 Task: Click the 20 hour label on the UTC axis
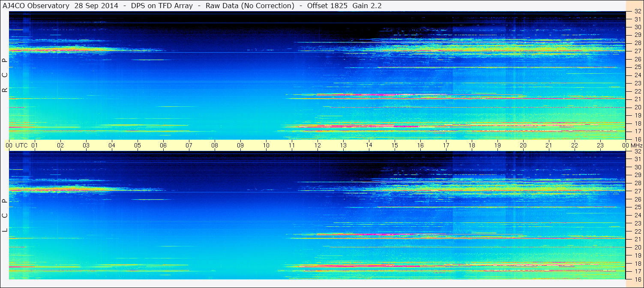pos(523,145)
